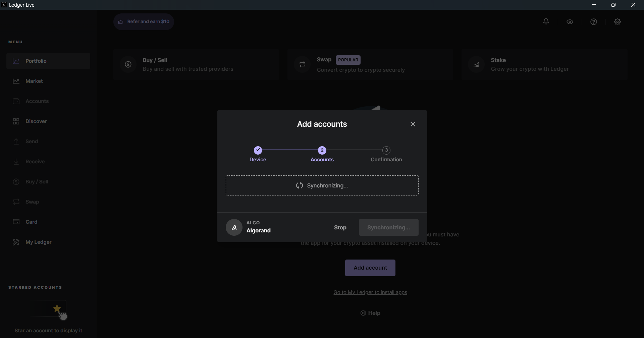Open the Send menu item
The height and width of the screenshot is (338, 644).
click(32, 141)
